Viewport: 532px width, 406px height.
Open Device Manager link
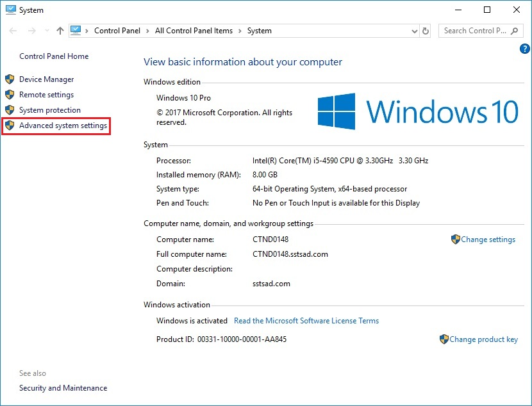47,79
